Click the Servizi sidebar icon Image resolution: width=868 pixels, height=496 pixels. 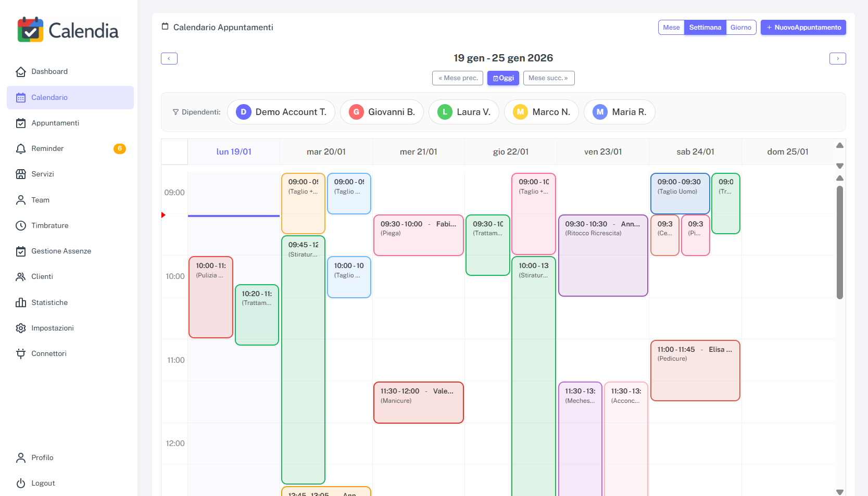coord(21,174)
